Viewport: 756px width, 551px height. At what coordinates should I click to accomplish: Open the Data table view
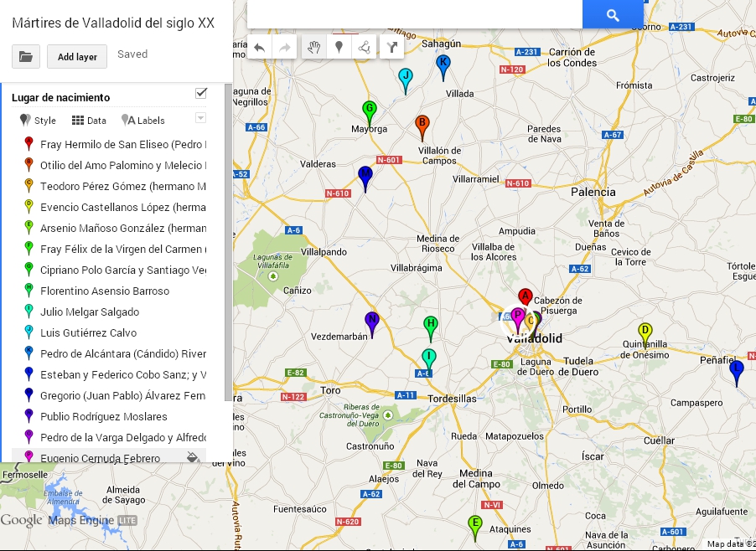click(x=89, y=121)
